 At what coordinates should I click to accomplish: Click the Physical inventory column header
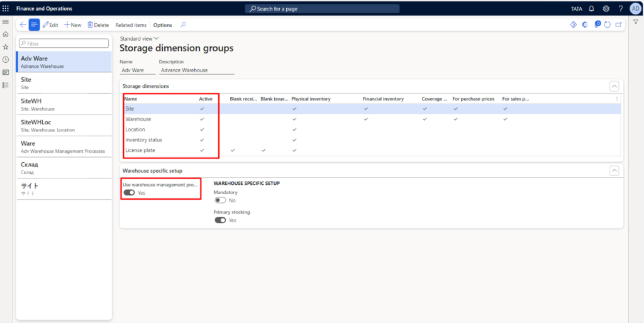[311, 99]
